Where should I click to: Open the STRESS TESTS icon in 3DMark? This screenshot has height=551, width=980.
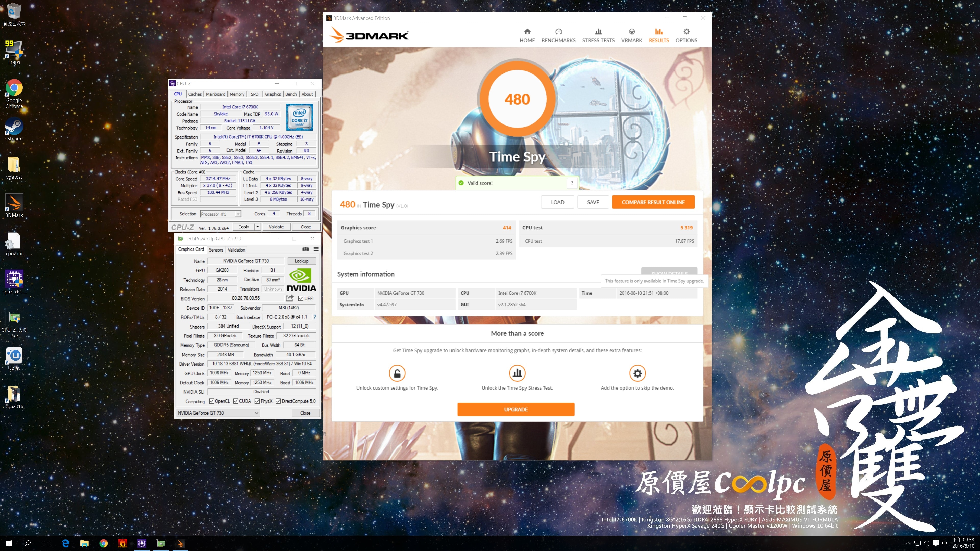coord(598,32)
